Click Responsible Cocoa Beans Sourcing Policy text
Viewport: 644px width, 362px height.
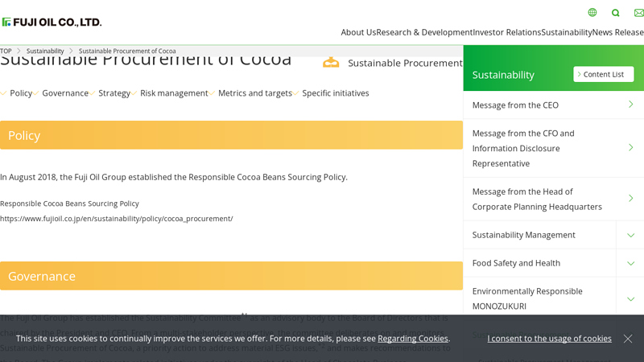click(69, 204)
